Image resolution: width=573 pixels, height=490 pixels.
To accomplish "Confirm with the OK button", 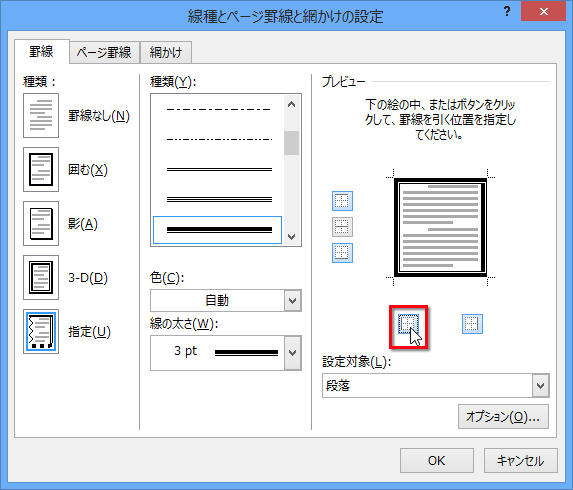I will pyautogui.click(x=437, y=460).
